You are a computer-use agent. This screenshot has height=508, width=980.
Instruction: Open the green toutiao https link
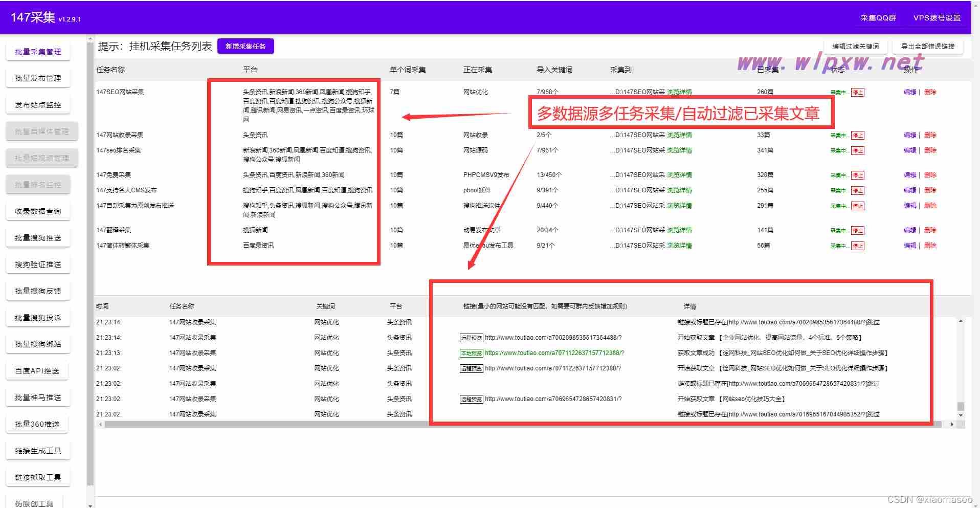pos(554,353)
